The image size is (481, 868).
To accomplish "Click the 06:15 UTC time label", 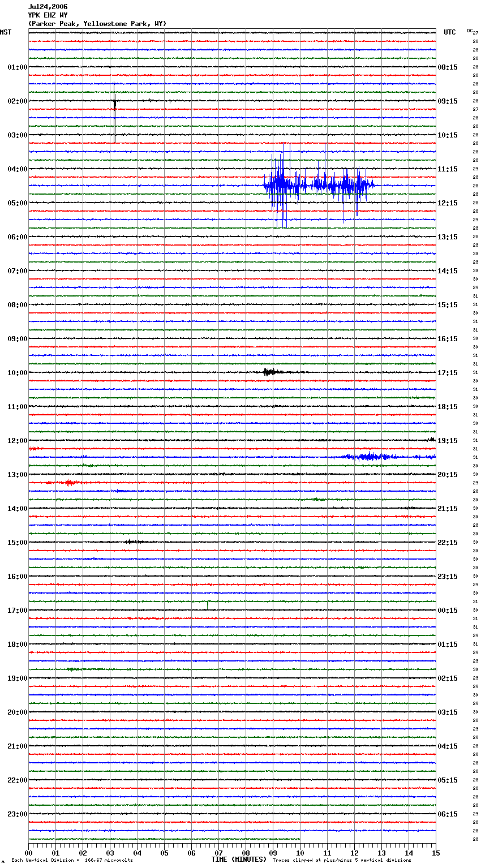I will pos(448,814).
